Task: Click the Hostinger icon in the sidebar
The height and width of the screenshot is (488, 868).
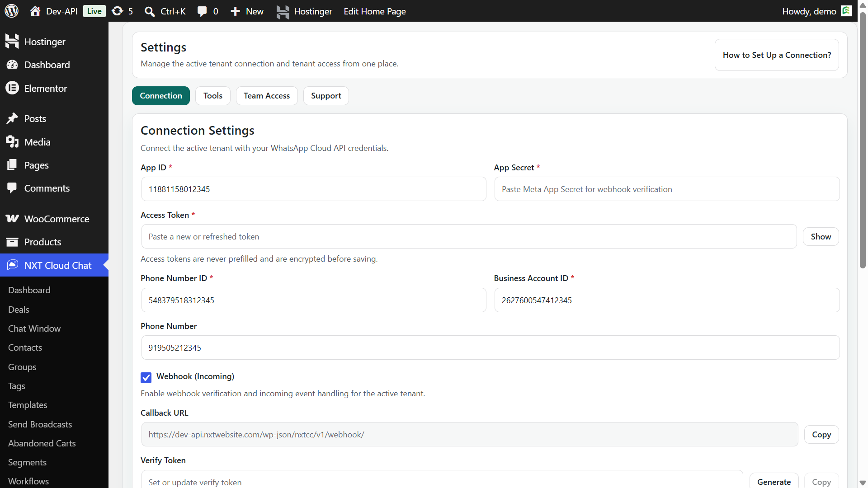Action: click(12, 41)
